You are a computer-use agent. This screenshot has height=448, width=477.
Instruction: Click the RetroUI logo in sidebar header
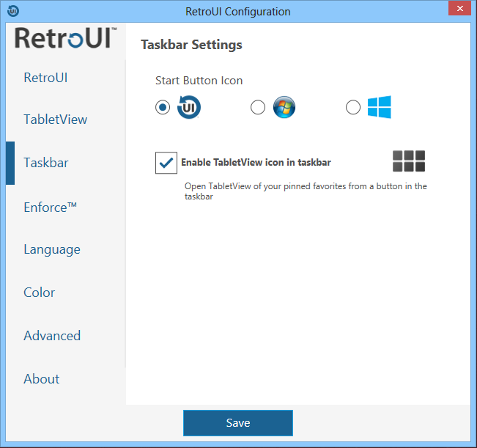click(x=66, y=38)
